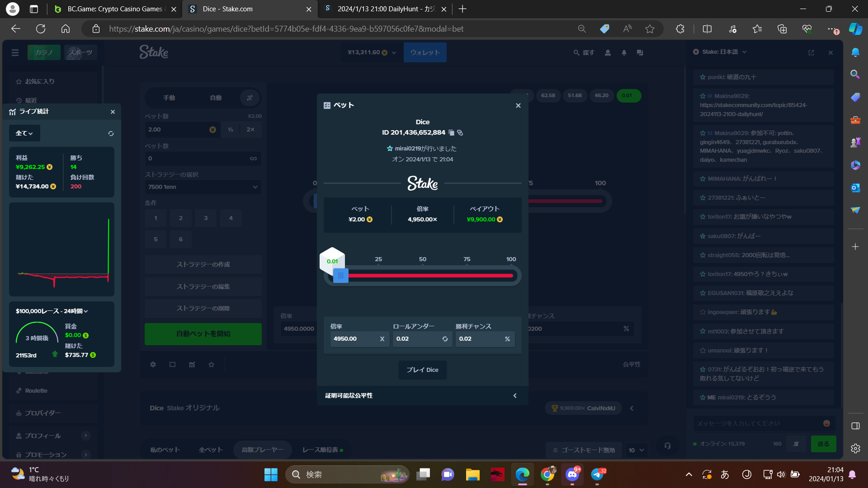Open Discord from taskbar
This screenshot has width=868, height=488.
(572, 474)
